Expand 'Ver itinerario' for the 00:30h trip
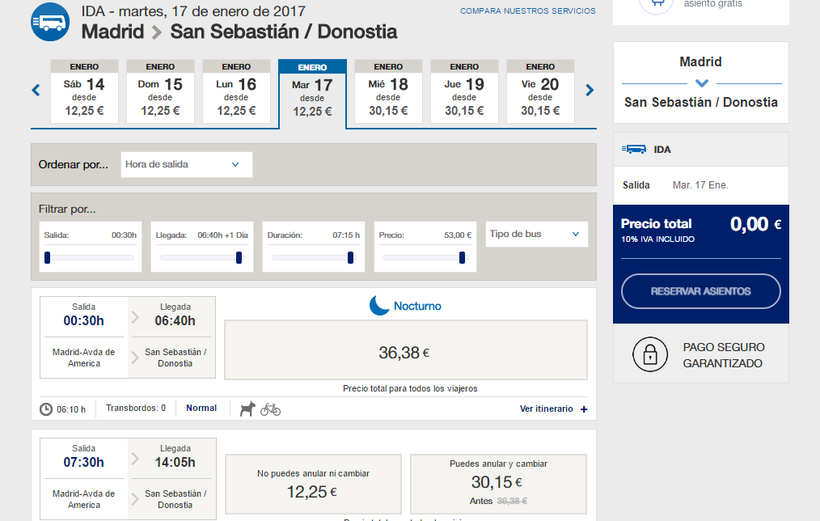This screenshot has width=820, height=521. click(553, 409)
